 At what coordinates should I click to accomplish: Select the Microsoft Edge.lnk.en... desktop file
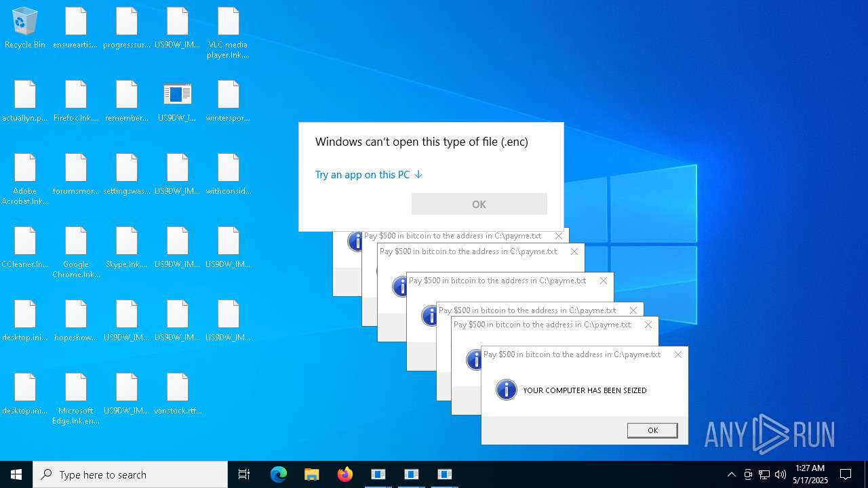click(x=76, y=399)
